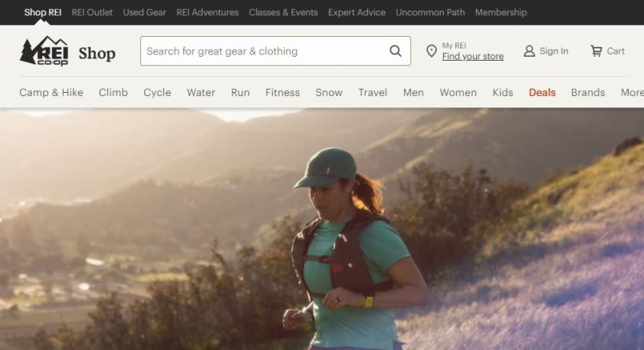Click the magnifying glass search icon

[396, 51]
